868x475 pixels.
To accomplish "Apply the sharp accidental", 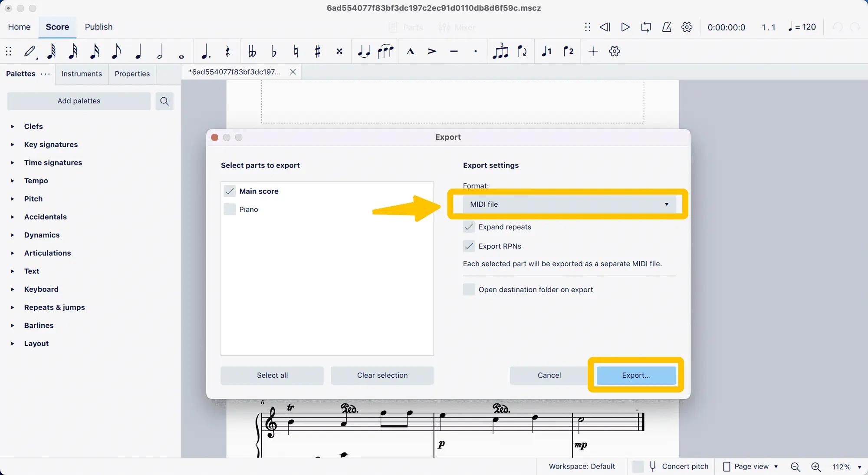I will click(318, 51).
